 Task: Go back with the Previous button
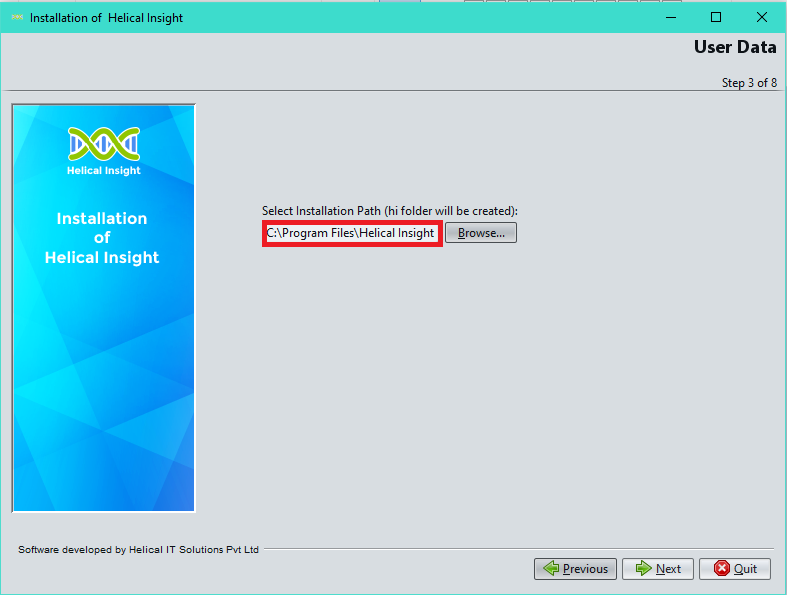(x=575, y=568)
